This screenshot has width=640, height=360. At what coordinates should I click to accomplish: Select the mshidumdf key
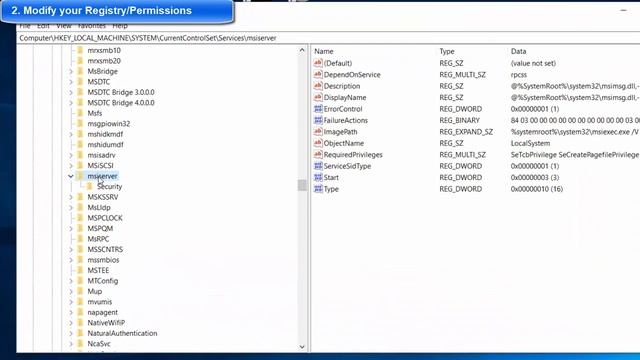pos(105,144)
